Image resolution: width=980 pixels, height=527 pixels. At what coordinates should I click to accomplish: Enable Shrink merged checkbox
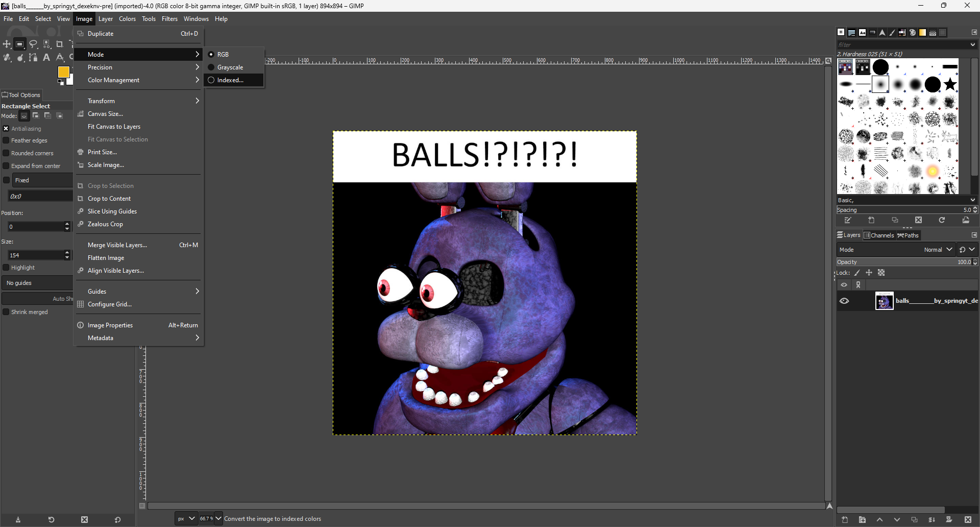pos(6,312)
